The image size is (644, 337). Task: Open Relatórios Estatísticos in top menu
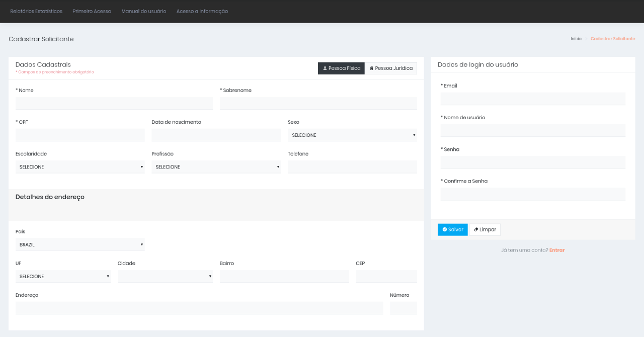click(36, 11)
